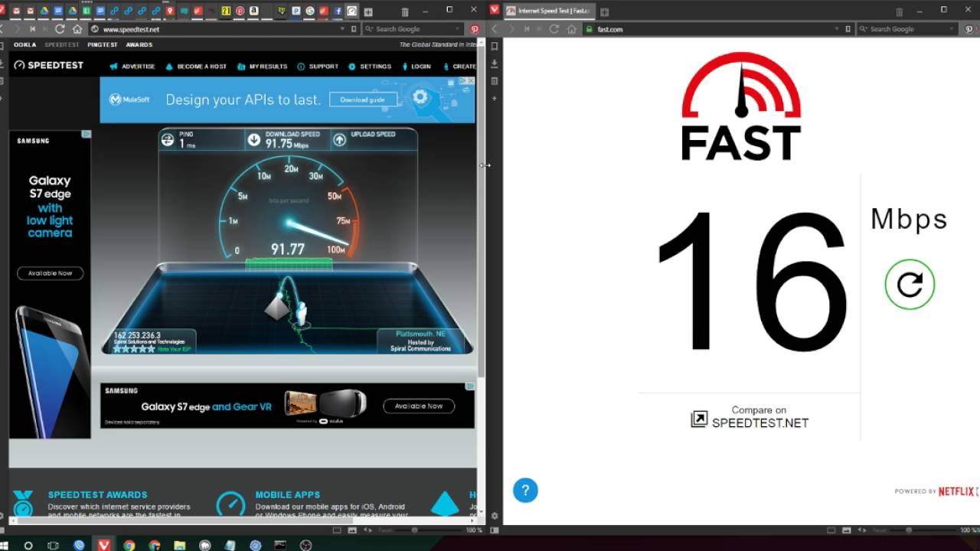The height and width of the screenshot is (551, 980).
Task: Click the MOBILE APPS heading link
Action: [x=288, y=495]
